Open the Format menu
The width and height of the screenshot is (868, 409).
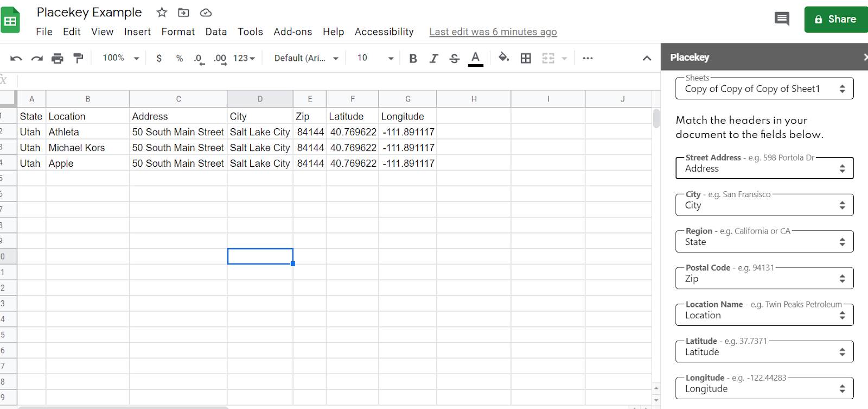(178, 32)
